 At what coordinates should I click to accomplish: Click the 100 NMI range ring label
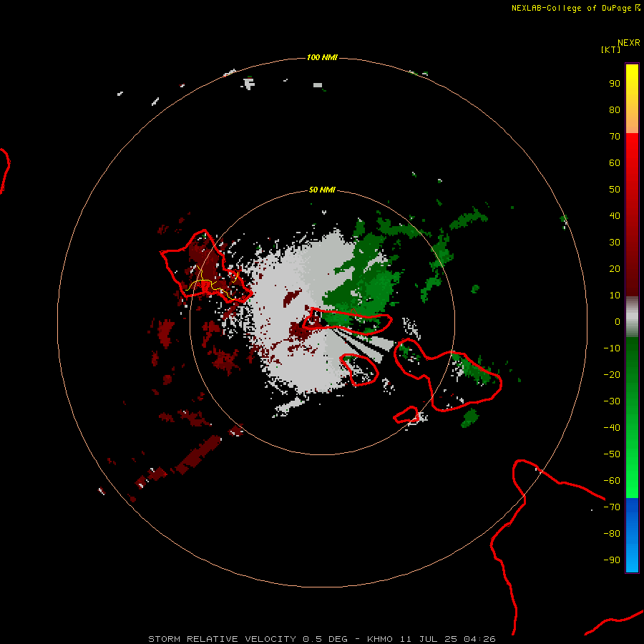(322, 57)
